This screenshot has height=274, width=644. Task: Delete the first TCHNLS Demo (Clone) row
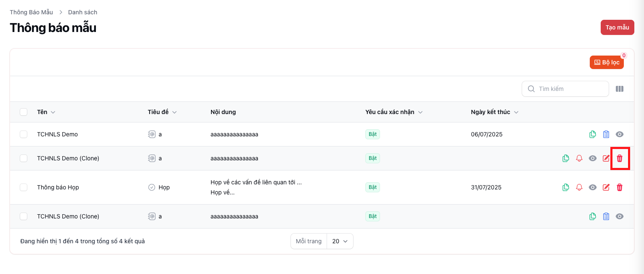pos(619,158)
